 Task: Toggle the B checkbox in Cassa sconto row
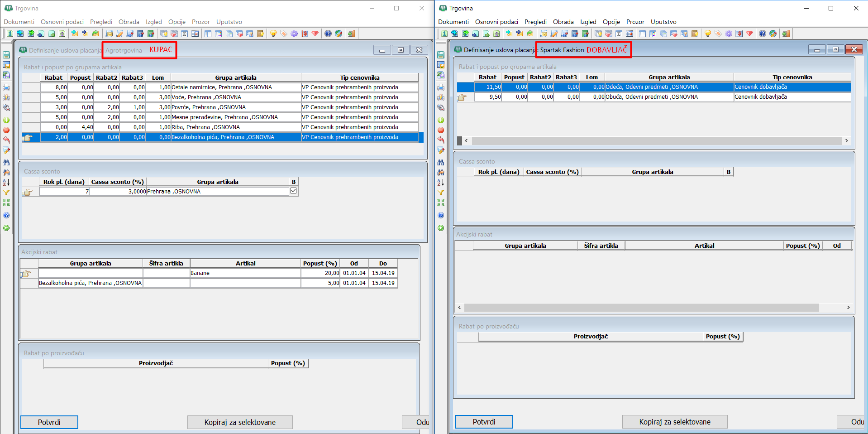(294, 191)
